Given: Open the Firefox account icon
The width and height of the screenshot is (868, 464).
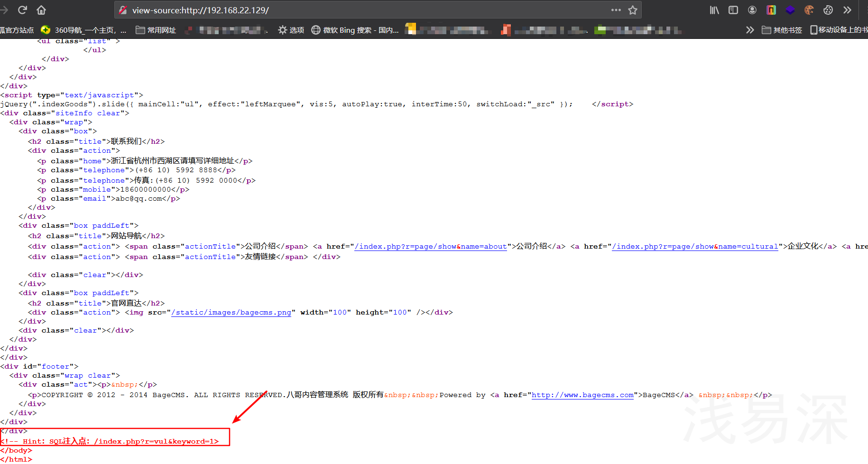Looking at the screenshot, I should [752, 10].
